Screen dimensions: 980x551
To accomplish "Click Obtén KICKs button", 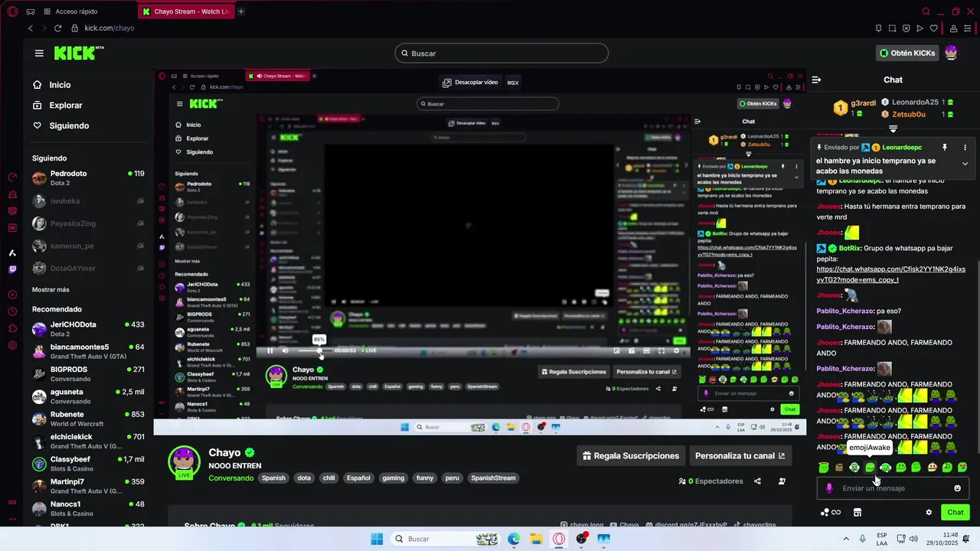I will (x=907, y=53).
